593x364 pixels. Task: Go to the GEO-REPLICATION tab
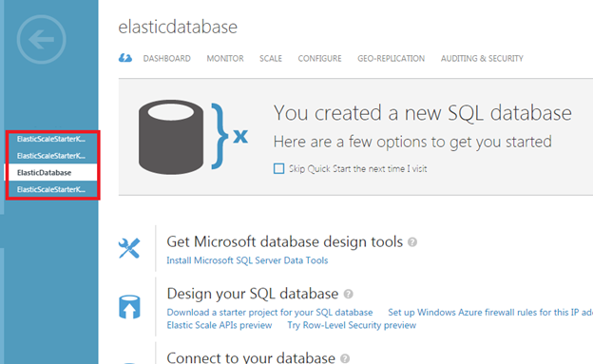391,59
